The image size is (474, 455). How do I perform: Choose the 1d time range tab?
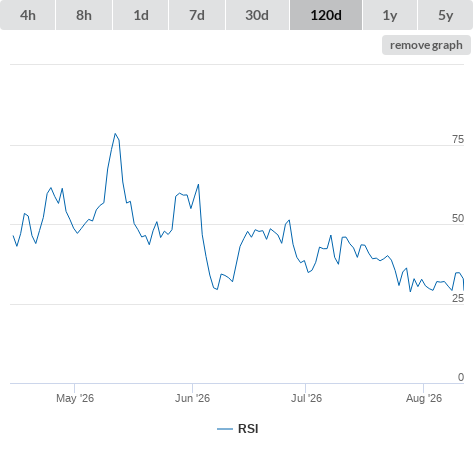pyautogui.click(x=141, y=15)
